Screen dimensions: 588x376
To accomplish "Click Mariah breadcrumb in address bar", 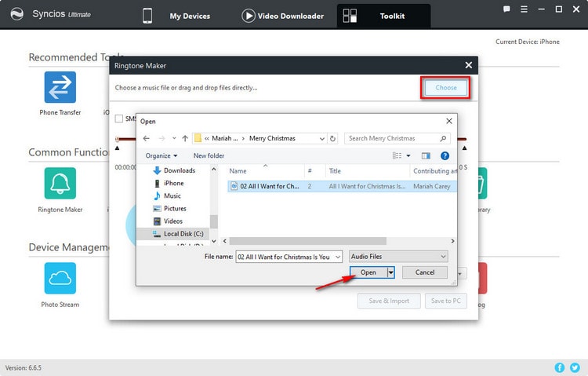I will pyautogui.click(x=225, y=138).
